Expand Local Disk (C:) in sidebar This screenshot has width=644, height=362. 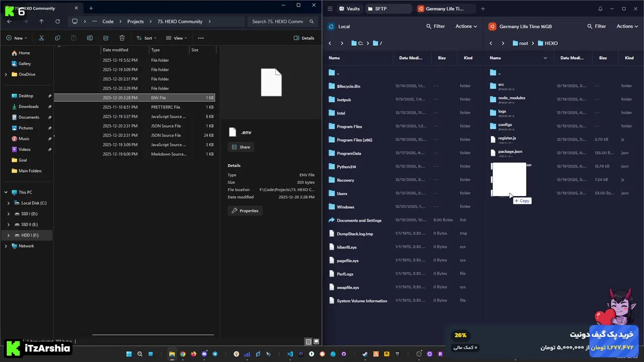click(x=9, y=203)
